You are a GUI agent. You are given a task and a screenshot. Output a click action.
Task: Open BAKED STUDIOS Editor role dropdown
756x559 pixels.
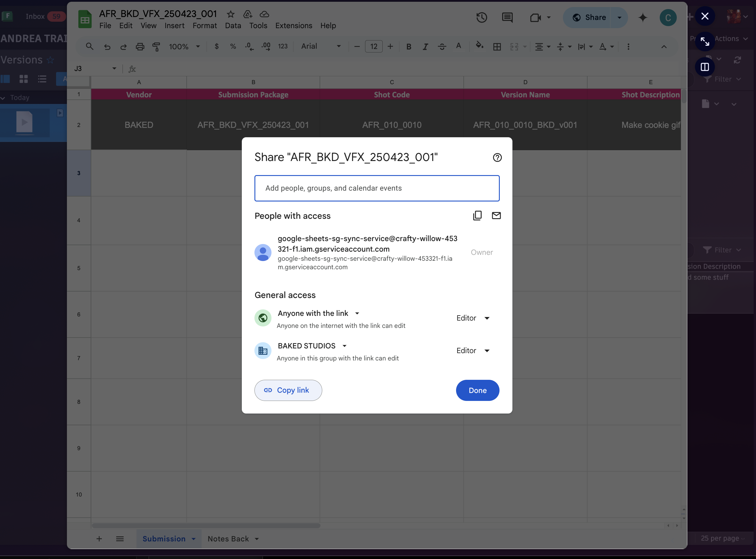click(x=473, y=350)
